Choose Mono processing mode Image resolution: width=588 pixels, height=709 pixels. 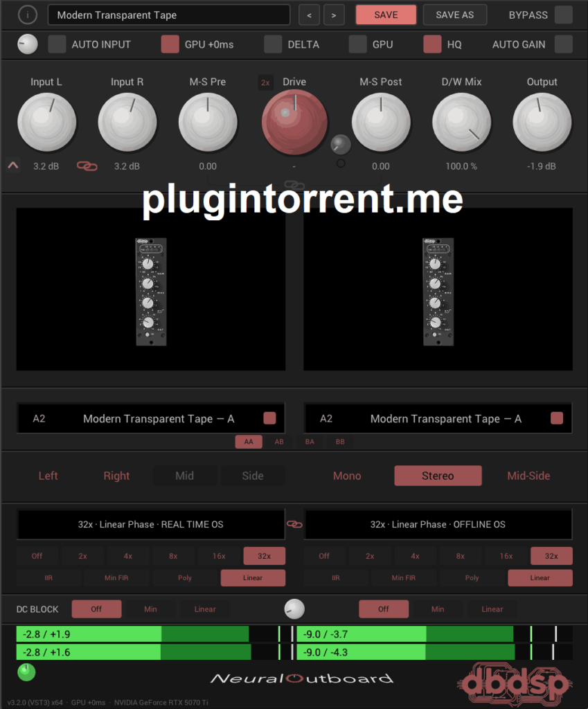(347, 476)
